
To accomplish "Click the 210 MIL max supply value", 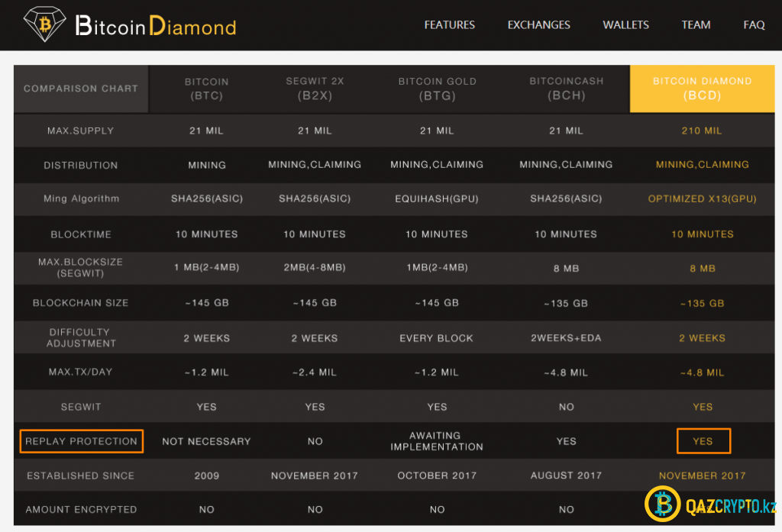I will pos(702,131).
